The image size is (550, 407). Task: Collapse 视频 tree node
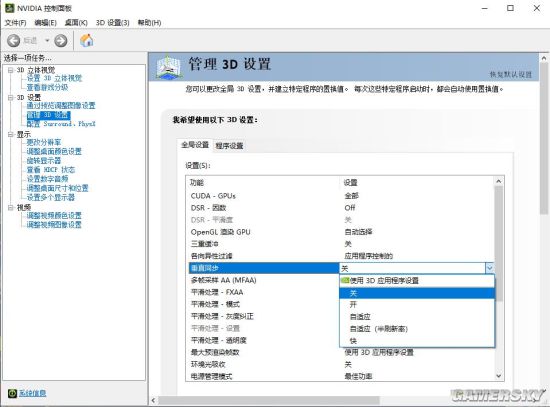[11, 208]
